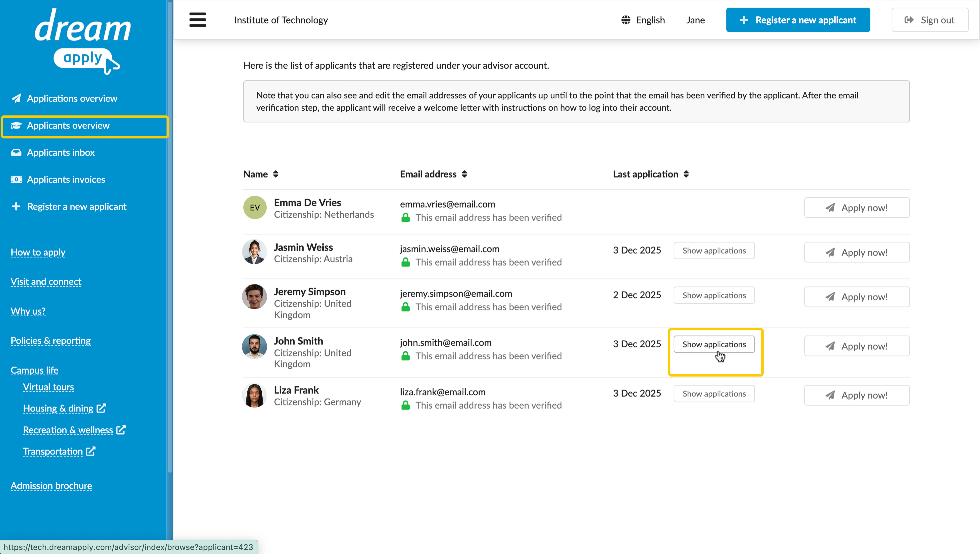Show applications for Liza Frank
The height and width of the screenshot is (554, 980).
pyautogui.click(x=714, y=394)
